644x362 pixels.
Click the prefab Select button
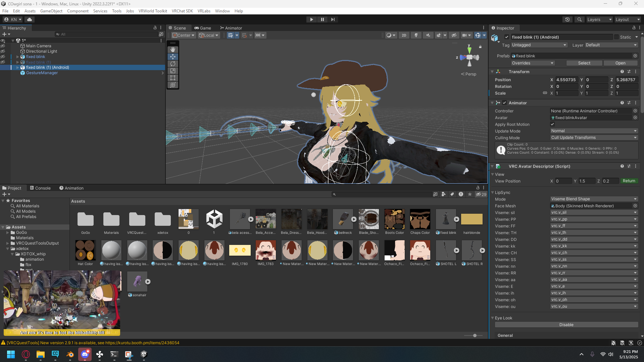pyautogui.click(x=584, y=63)
